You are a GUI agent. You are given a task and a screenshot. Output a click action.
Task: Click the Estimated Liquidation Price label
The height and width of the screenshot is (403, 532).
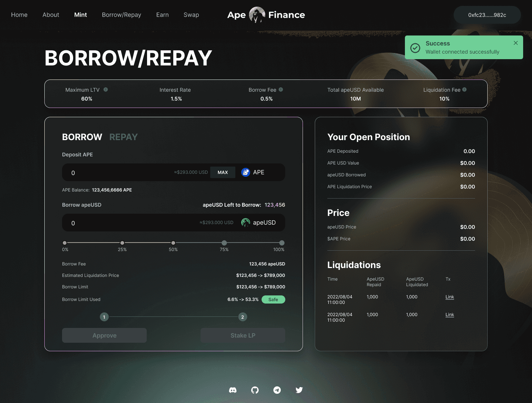(x=91, y=275)
